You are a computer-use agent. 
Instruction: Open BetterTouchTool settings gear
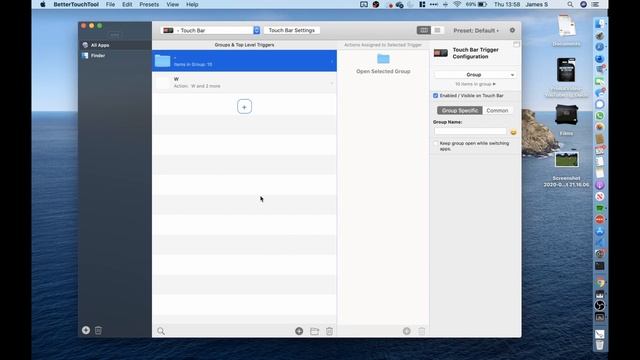click(512, 30)
